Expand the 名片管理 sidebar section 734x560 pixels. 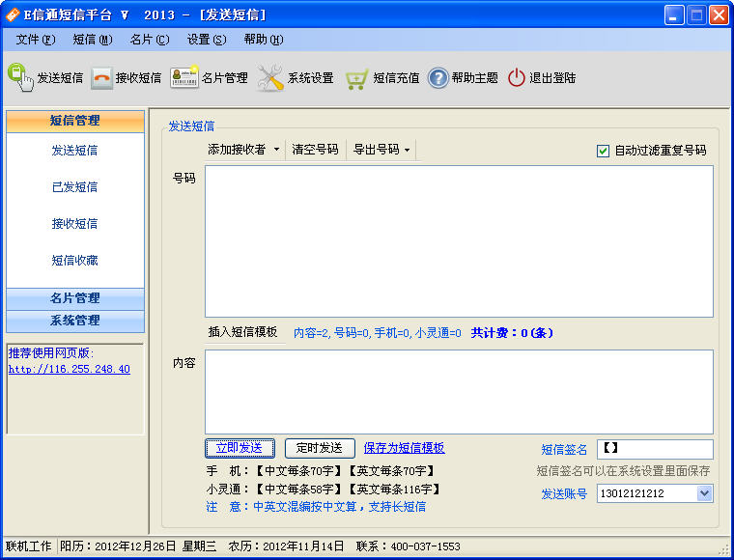coord(75,298)
